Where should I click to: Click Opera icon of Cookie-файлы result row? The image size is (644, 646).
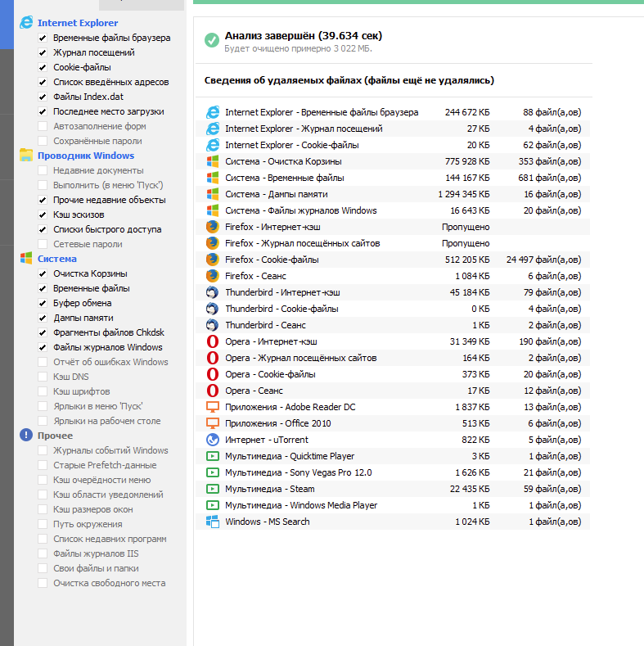pos(213,374)
